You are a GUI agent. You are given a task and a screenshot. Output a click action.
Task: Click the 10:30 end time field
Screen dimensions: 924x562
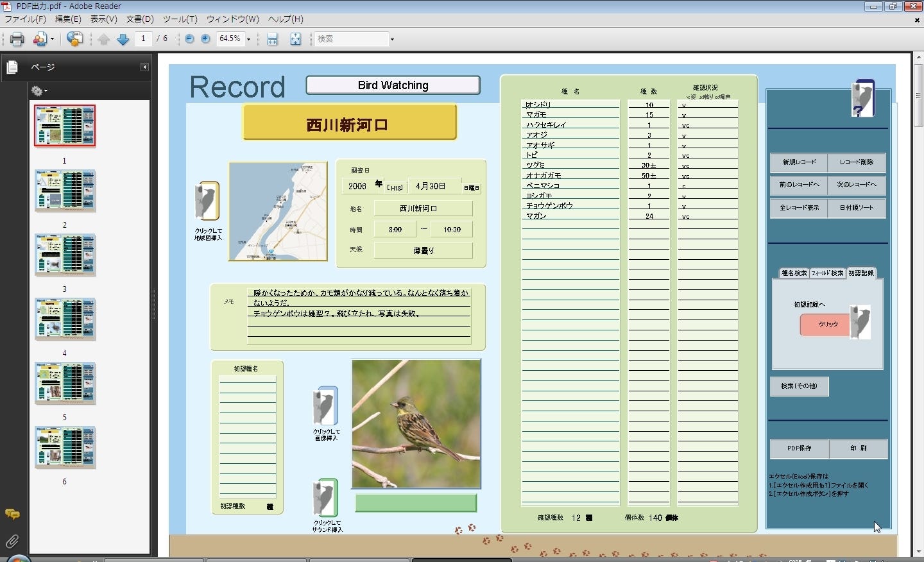click(452, 229)
